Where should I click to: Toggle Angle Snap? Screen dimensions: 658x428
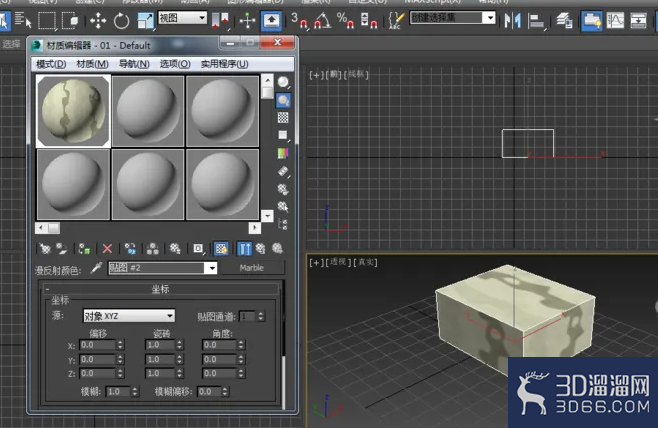coord(322,20)
